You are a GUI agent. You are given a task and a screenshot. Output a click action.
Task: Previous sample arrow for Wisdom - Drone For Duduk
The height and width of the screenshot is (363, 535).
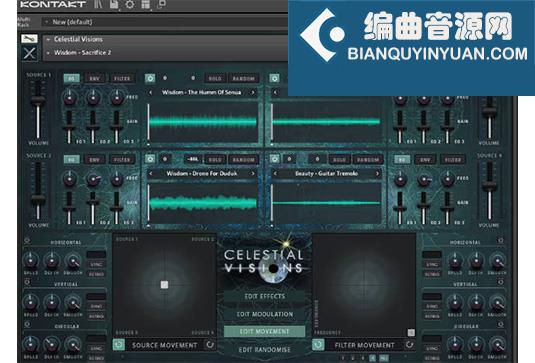click(x=150, y=174)
